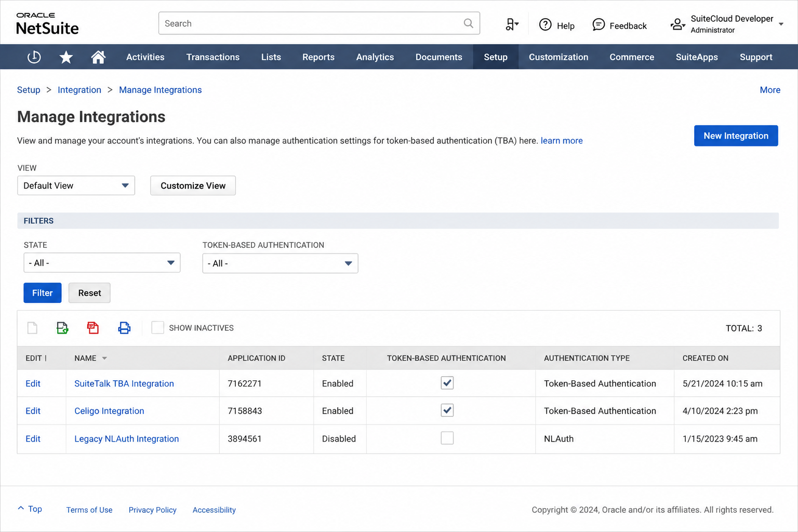The height and width of the screenshot is (532, 798).
Task: Click the Reset button
Action: click(89, 293)
